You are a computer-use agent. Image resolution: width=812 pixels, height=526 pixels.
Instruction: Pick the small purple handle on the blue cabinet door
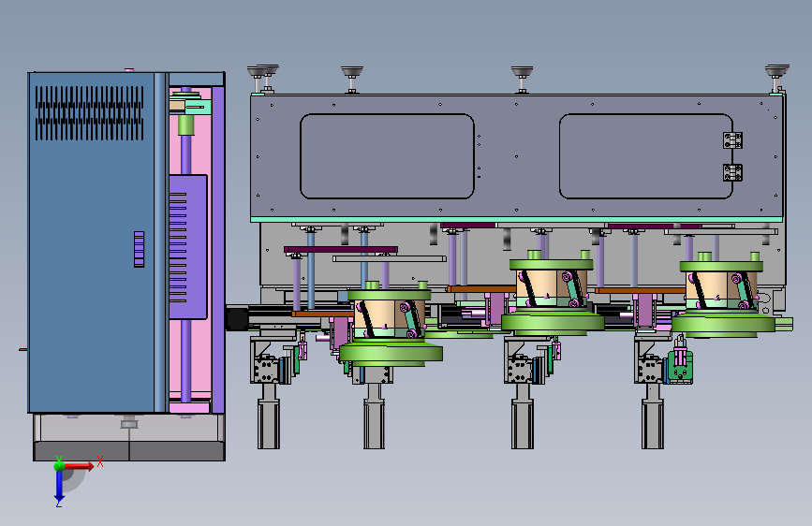point(139,249)
